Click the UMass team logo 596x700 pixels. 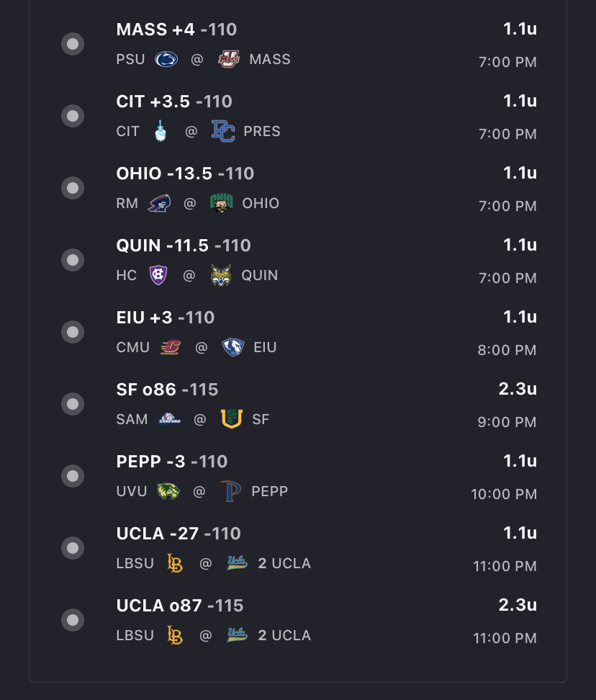point(229,59)
